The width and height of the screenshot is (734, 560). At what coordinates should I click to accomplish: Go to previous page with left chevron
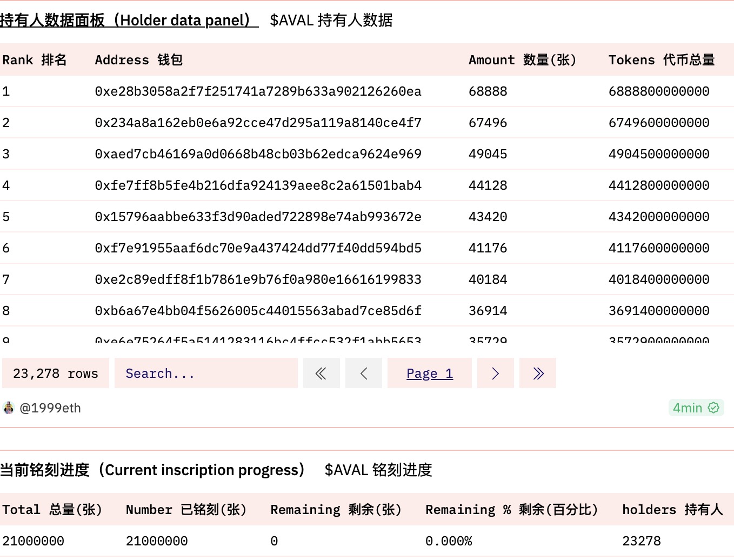364,373
